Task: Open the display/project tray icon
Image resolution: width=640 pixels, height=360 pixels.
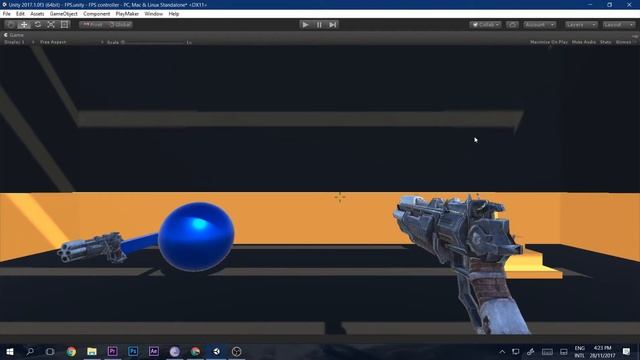Action: [516, 351]
